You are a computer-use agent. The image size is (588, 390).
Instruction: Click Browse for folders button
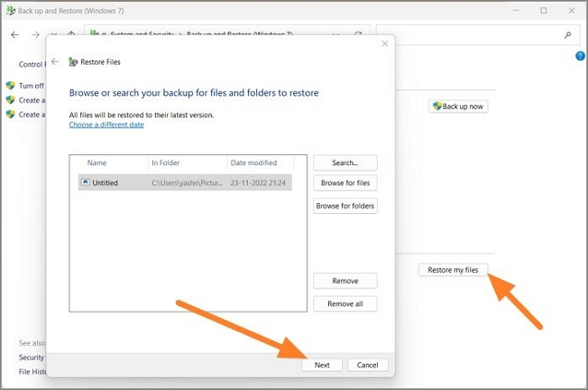click(x=345, y=206)
